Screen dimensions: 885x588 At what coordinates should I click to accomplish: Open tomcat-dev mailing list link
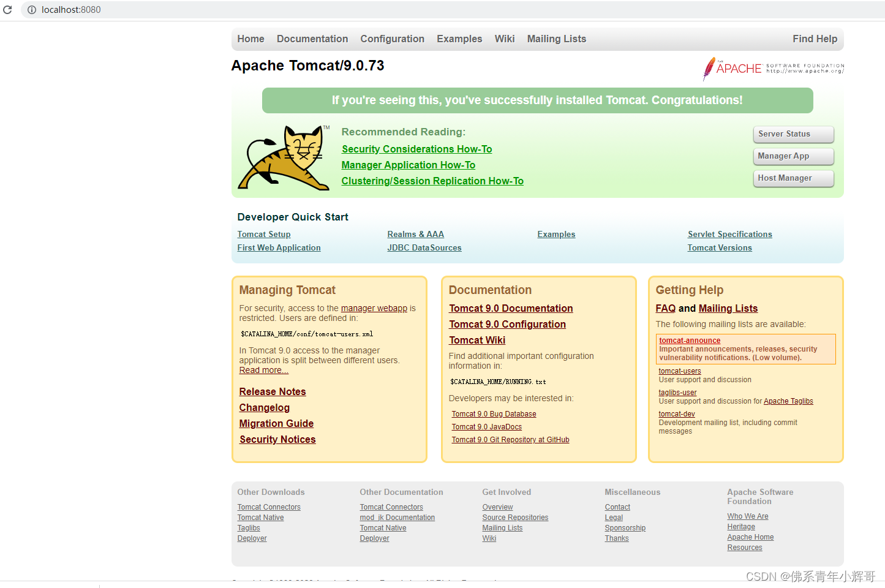click(x=677, y=414)
